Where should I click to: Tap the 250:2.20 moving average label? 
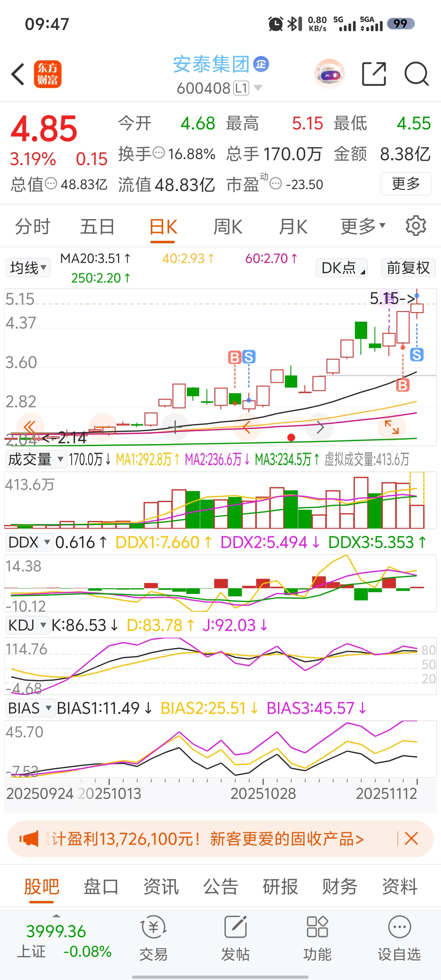pos(101,278)
